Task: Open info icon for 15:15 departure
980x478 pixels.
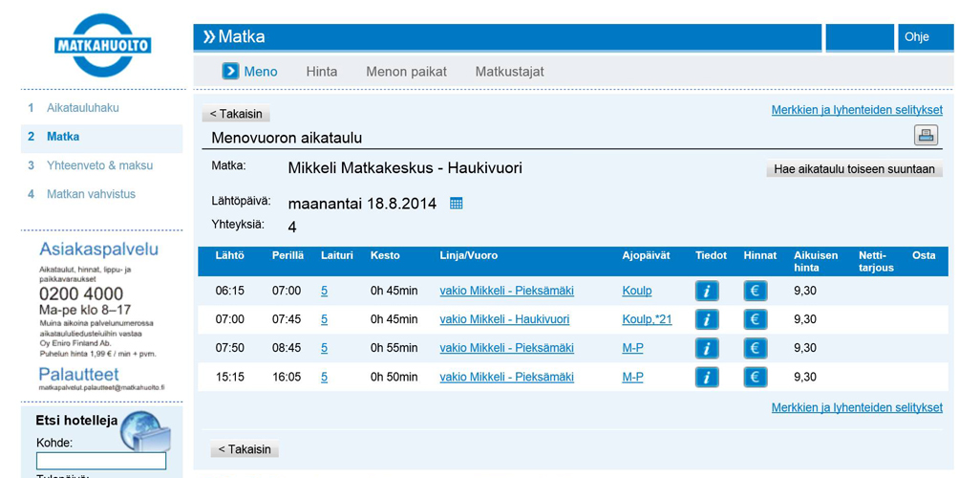Action: point(707,378)
